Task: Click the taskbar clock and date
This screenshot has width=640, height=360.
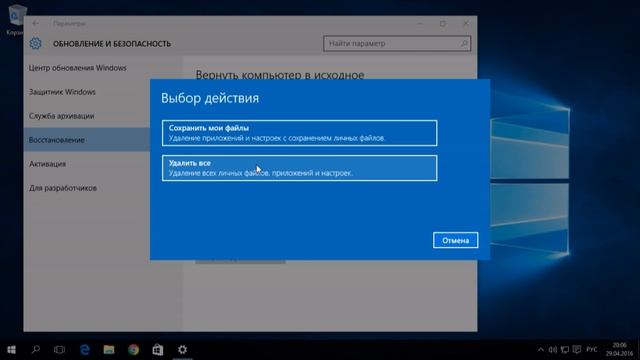Action: (x=619, y=350)
